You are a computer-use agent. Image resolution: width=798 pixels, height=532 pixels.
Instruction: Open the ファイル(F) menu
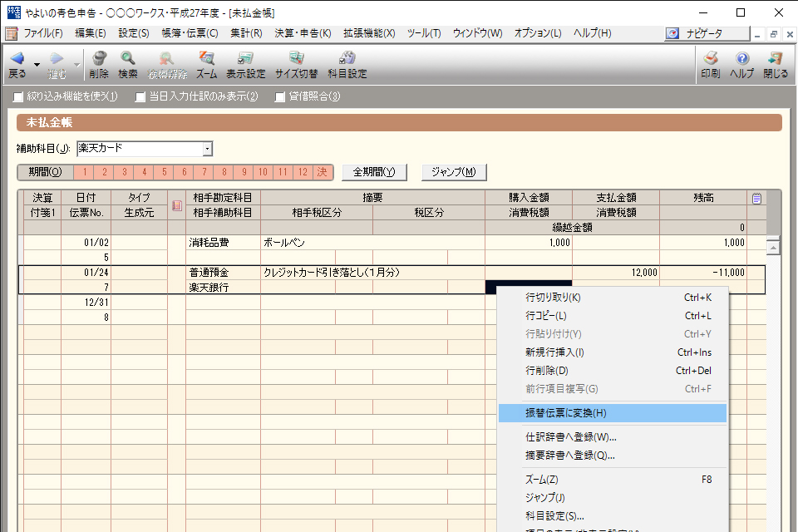pos(43,33)
